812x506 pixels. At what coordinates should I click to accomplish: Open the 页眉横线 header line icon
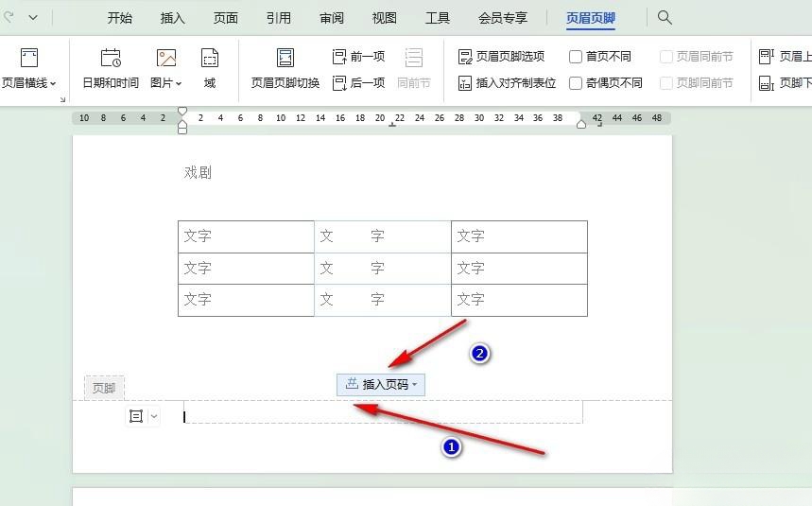click(29, 58)
